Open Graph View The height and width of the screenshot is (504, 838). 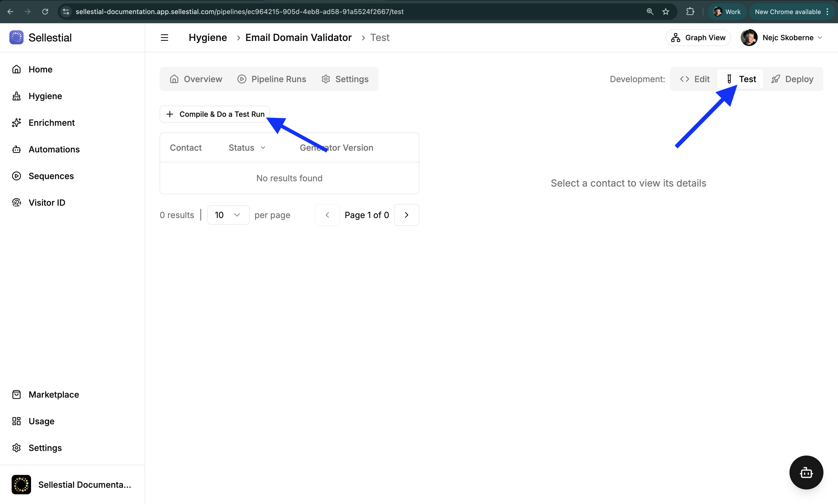pyautogui.click(x=698, y=38)
